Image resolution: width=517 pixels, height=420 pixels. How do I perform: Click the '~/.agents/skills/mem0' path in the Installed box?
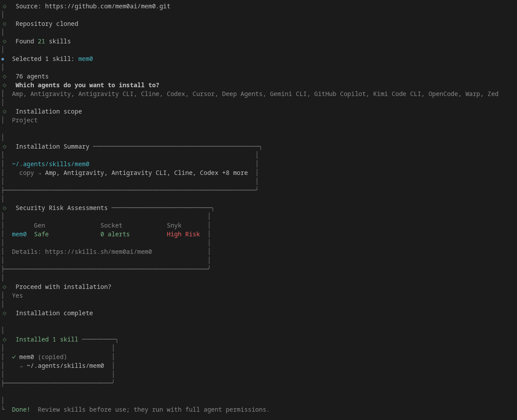[x=65, y=366]
